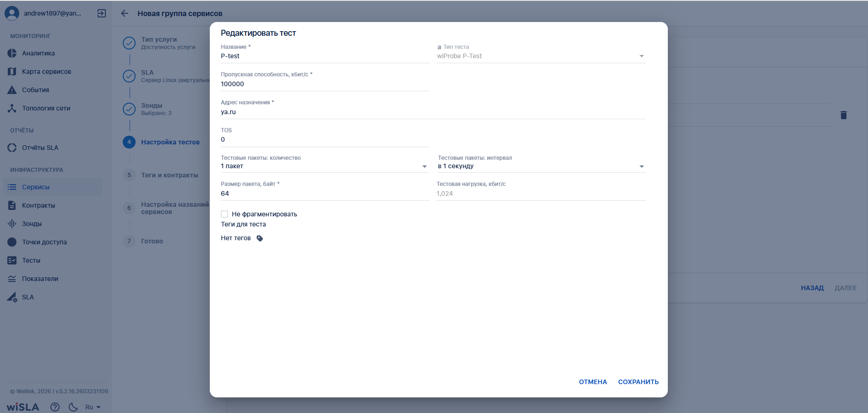Click the Адрес назначения field

[432, 112]
